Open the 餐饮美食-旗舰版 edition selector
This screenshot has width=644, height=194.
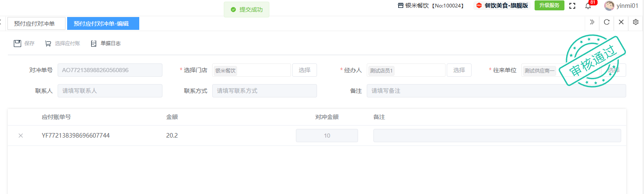point(502,6)
